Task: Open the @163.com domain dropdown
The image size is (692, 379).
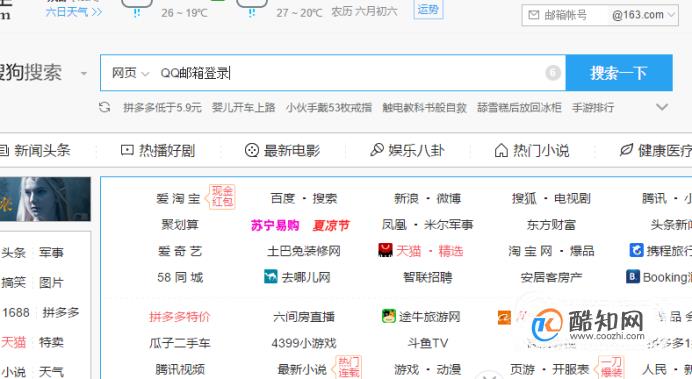Action: coord(644,15)
